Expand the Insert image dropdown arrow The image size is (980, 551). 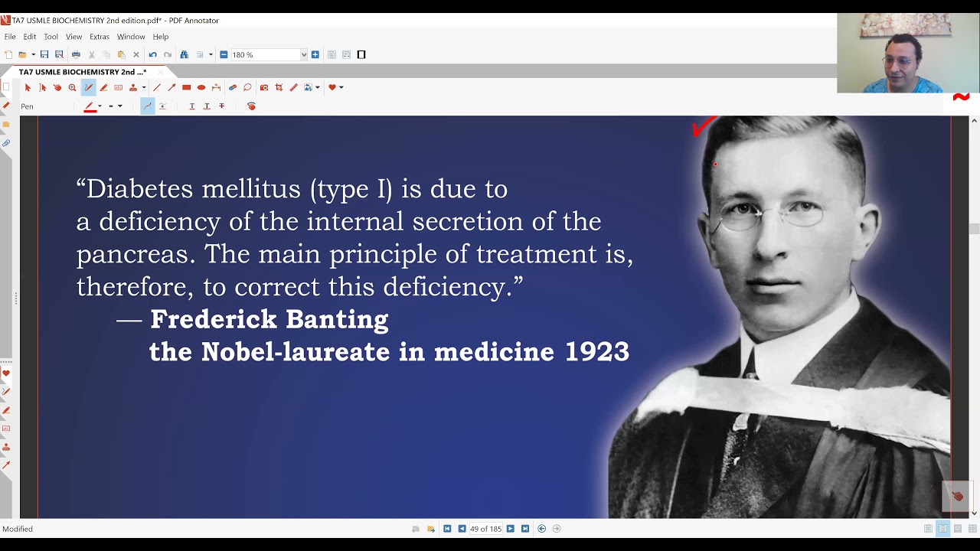[x=318, y=87]
